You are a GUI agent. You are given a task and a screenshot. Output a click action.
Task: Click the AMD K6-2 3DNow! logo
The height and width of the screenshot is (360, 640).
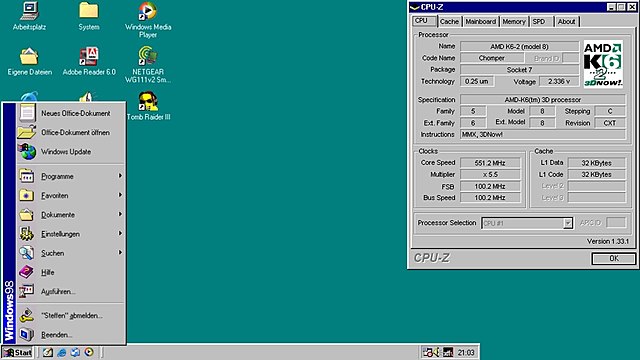pyautogui.click(x=603, y=64)
